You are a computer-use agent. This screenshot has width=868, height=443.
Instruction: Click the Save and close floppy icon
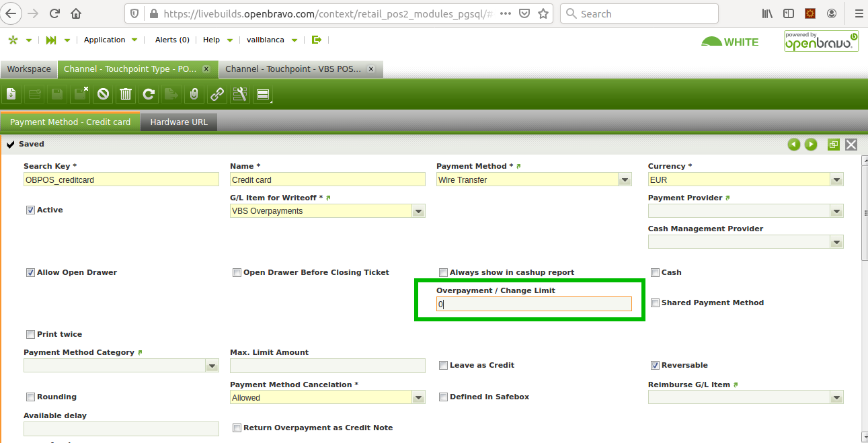point(80,94)
